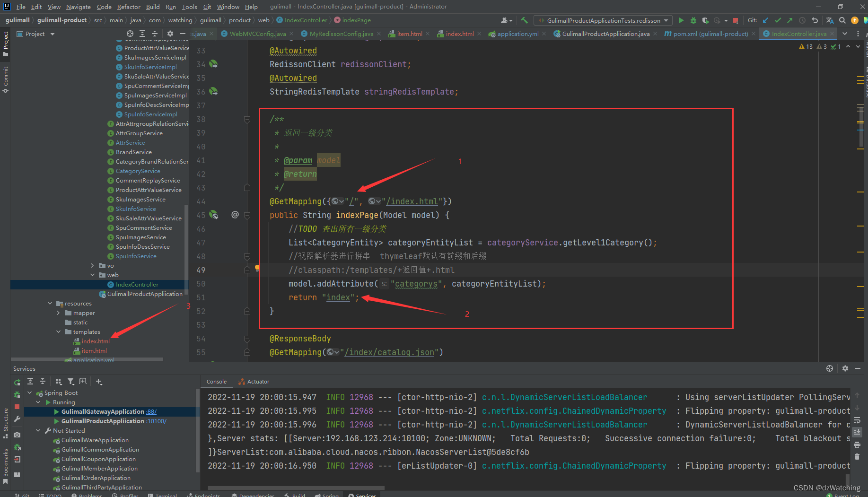Image resolution: width=868 pixels, height=497 pixels.
Task: Add a service with the plus icon
Action: click(98, 382)
